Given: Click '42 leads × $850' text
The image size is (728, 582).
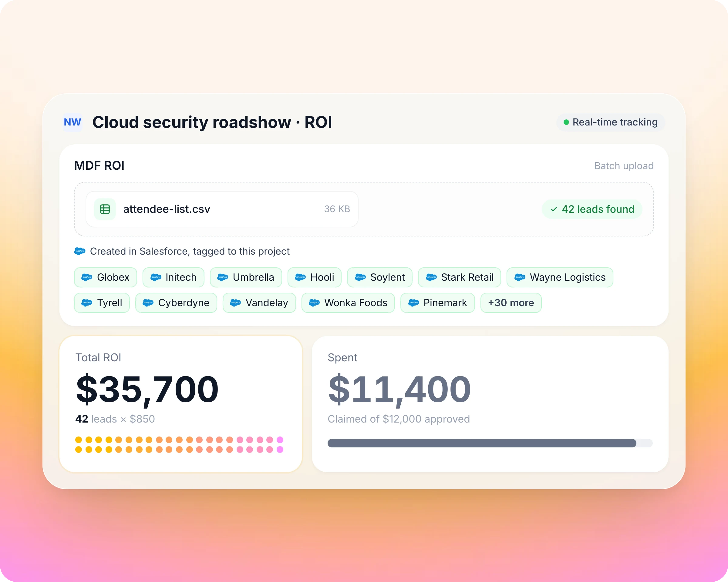Looking at the screenshot, I should coord(115,419).
